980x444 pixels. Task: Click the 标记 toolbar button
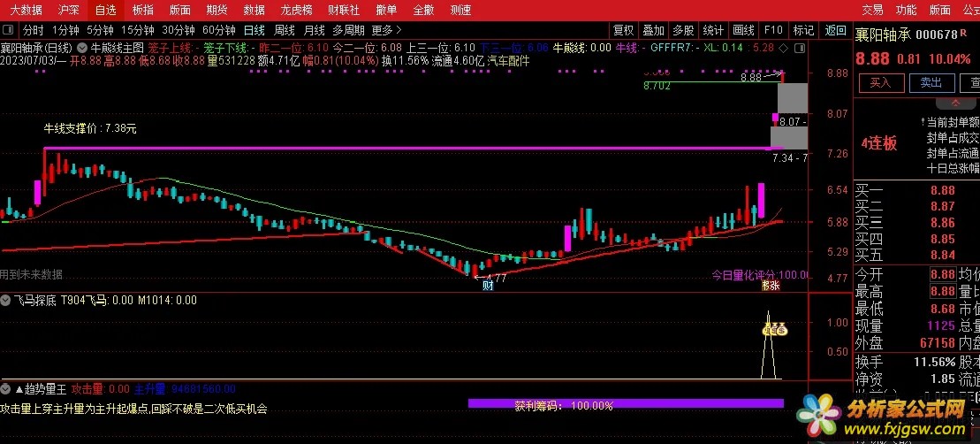803,30
